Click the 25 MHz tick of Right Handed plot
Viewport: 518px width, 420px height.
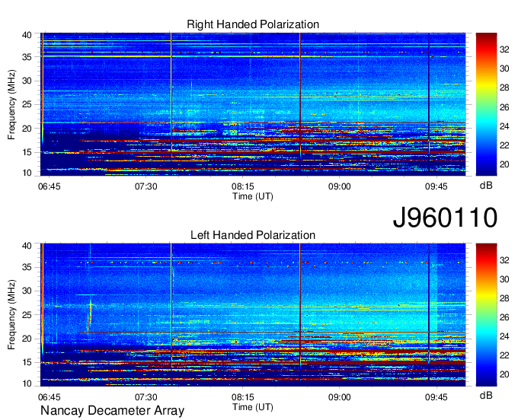pyautogui.click(x=27, y=104)
